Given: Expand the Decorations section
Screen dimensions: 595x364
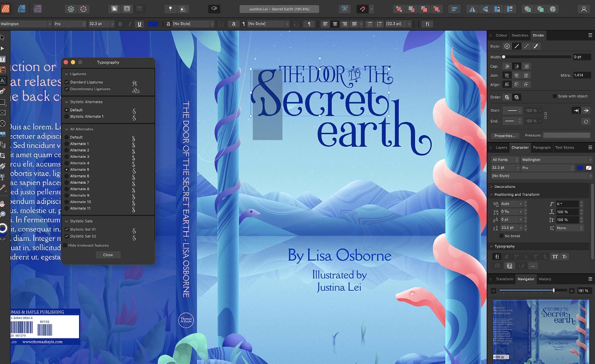Looking at the screenshot, I should [x=491, y=187].
